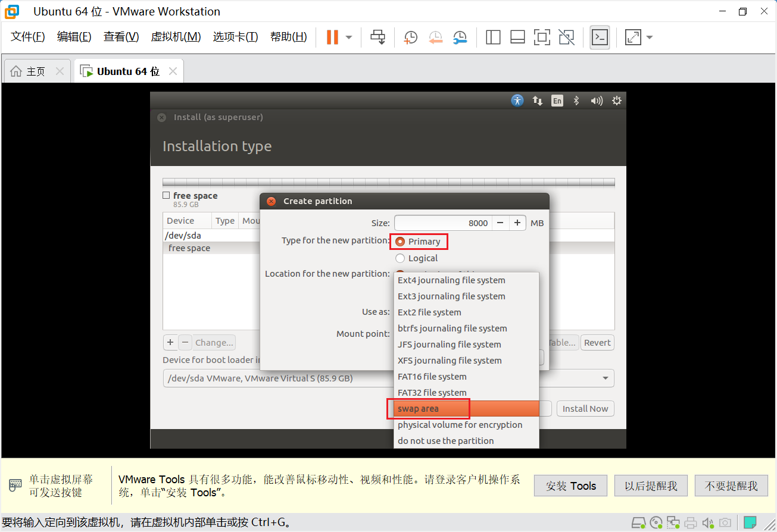Screen dimensions: 777x532
Task: Click the stretch guest display icon
Action: pos(633,37)
